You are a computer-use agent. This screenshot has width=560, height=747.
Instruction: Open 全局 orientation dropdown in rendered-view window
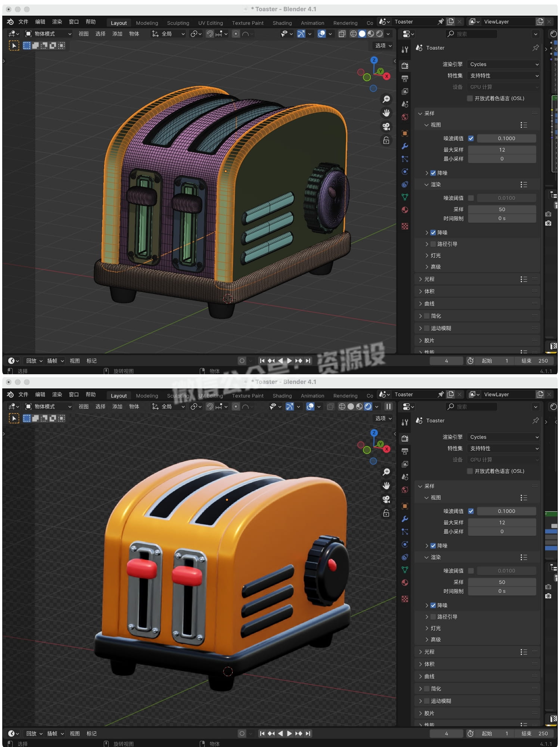pyautogui.click(x=168, y=406)
